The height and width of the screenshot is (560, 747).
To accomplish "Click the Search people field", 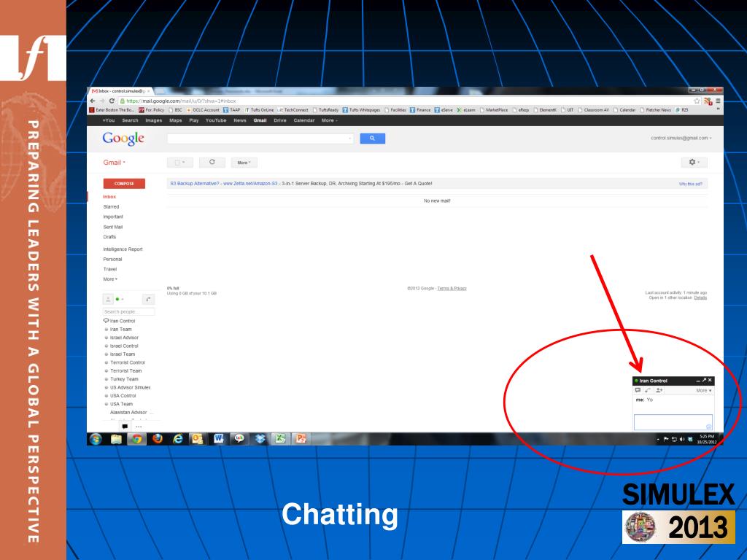I will pos(128,312).
